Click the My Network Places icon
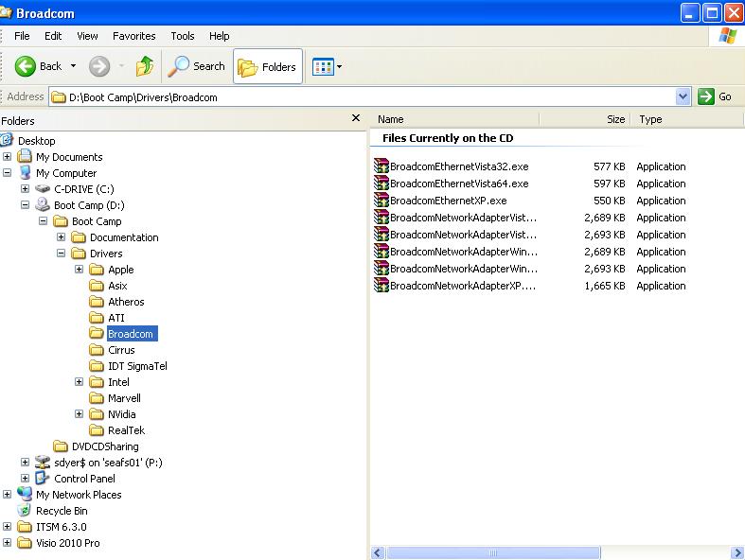Viewport: 745px width, 560px height. [x=25, y=495]
